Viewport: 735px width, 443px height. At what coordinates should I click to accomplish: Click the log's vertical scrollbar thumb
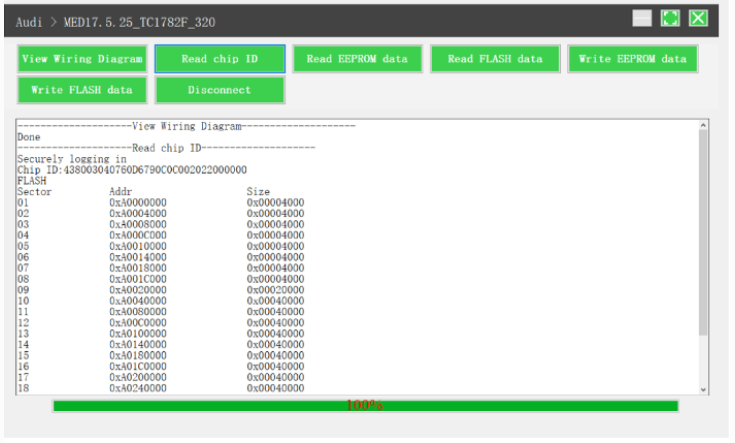703,230
